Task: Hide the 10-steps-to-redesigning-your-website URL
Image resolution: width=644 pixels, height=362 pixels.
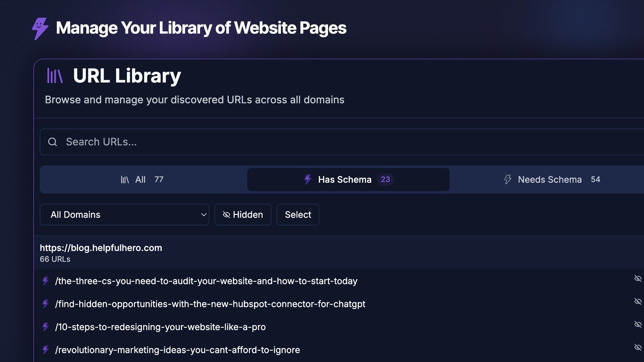Action: (638, 324)
